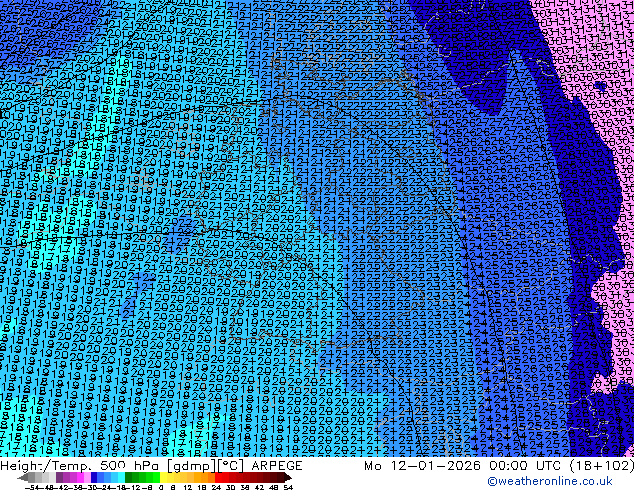The height and width of the screenshot is (490, 634).
Task: Click the 'Height/Temp. 500 hPa' map title
Action: pos(82,466)
